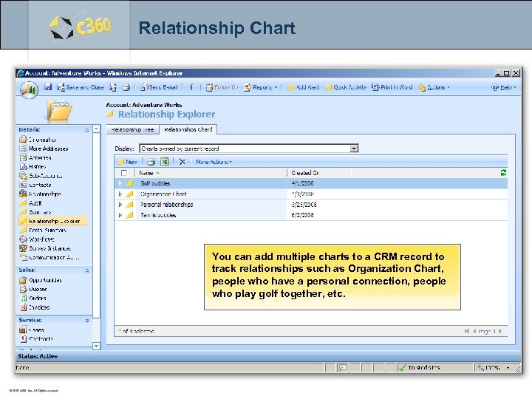Collapse the Service section
This screenshot has width=532, height=399.
click(x=87, y=321)
